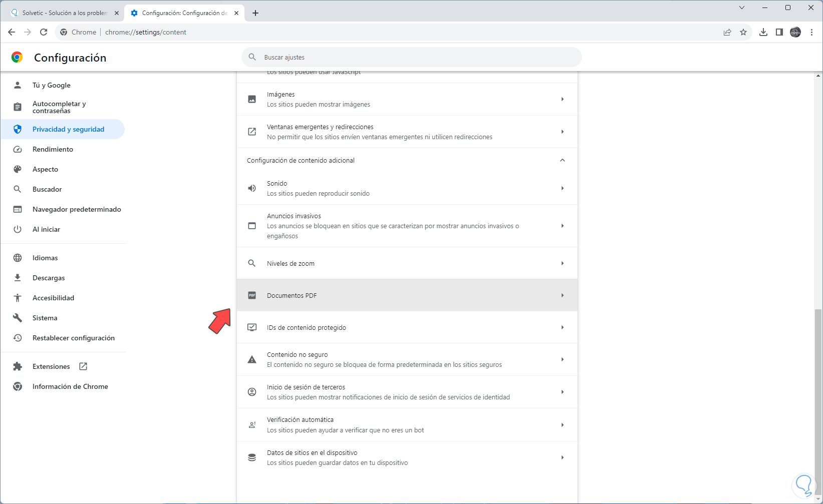Image resolution: width=823 pixels, height=504 pixels.
Task: Click the Sonido speaker icon
Action: (252, 188)
